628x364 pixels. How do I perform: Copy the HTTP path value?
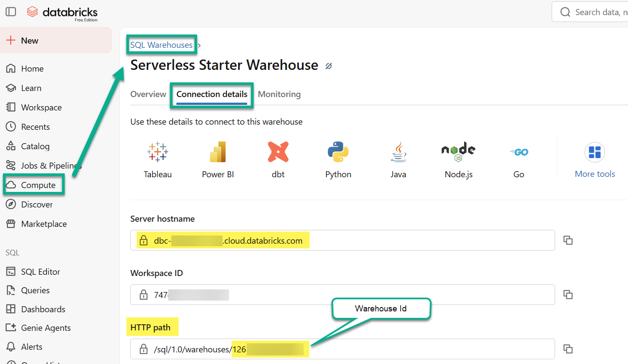pyautogui.click(x=568, y=349)
